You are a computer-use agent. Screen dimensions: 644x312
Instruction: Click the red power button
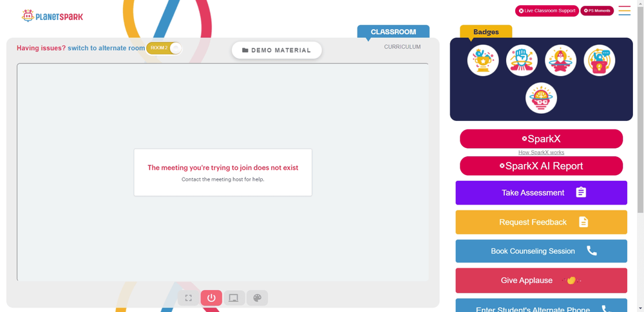211,298
